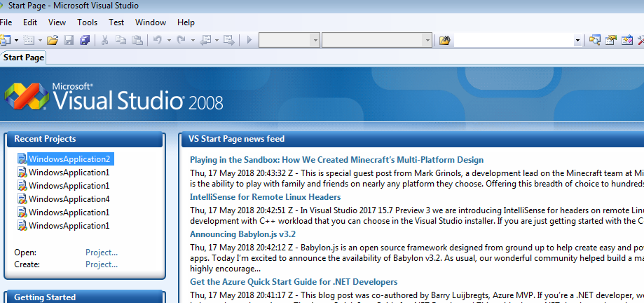Open the View menu
Viewport: 644px width, 303px height.
(x=57, y=22)
